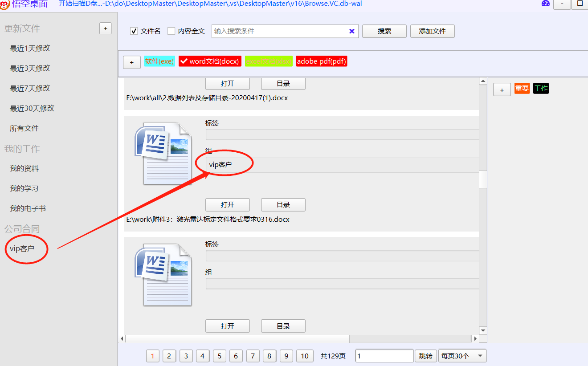Image resolution: width=588 pixels, height=366 pixels.
Task: Click the 悟空桌面 monkey logo icon
Action: tap(4, 4)
